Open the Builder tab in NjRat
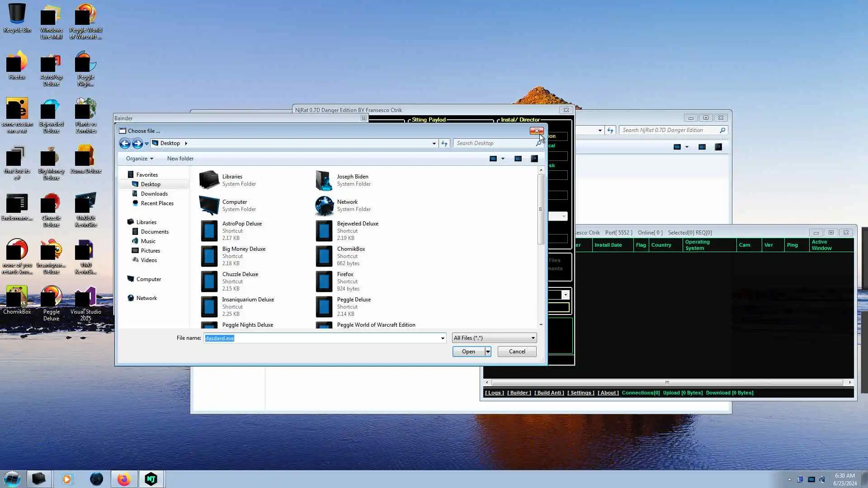This screenshot has height=488, width=868. click(519, 393)
